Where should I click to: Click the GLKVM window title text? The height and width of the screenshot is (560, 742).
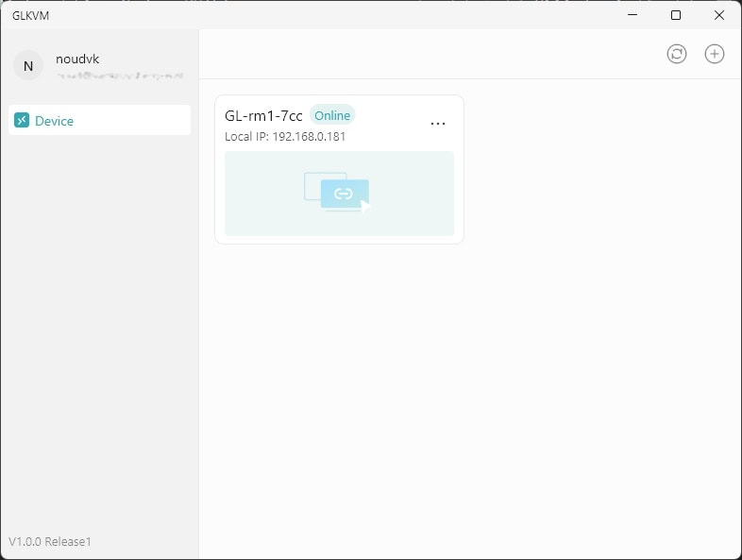click(x=30, y=15)
